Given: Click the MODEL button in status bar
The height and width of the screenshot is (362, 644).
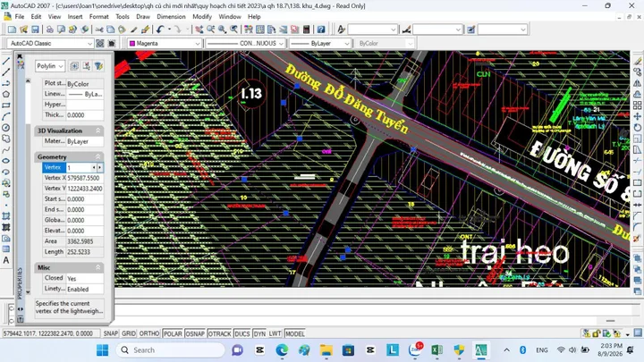Looking at the screenshot, I should [295, 333].
